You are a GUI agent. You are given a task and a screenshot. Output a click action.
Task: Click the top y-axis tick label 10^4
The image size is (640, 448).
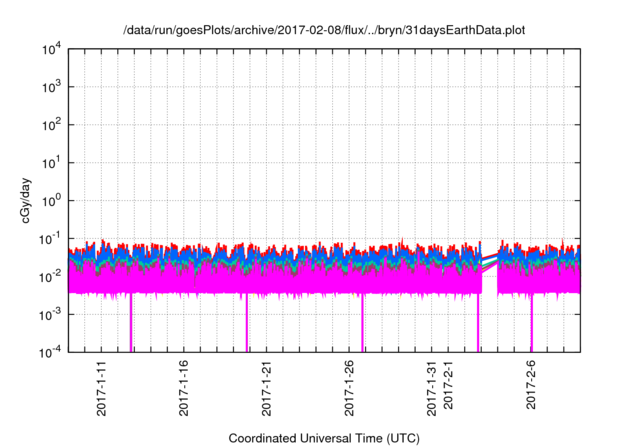[51, 49]
